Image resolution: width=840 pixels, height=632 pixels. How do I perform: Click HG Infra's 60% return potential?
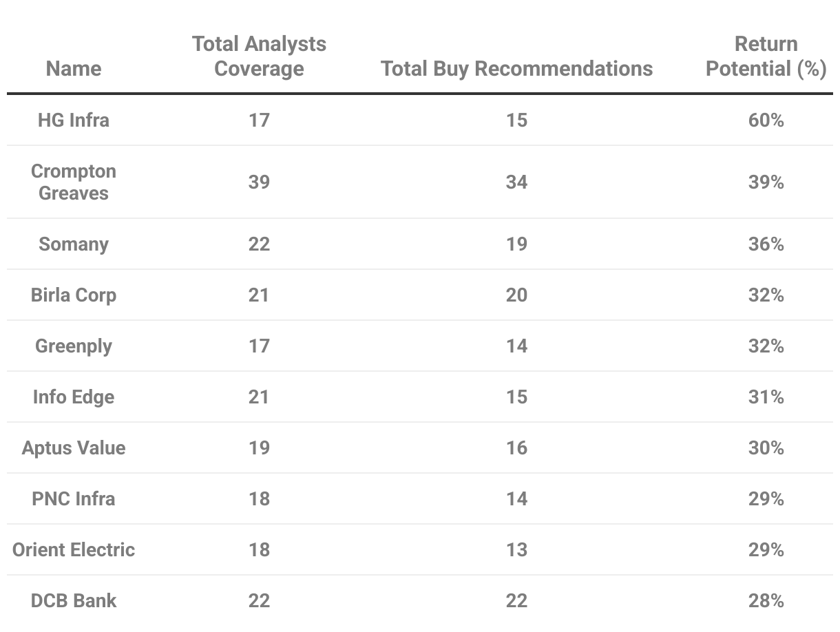[x=766, y=120]
